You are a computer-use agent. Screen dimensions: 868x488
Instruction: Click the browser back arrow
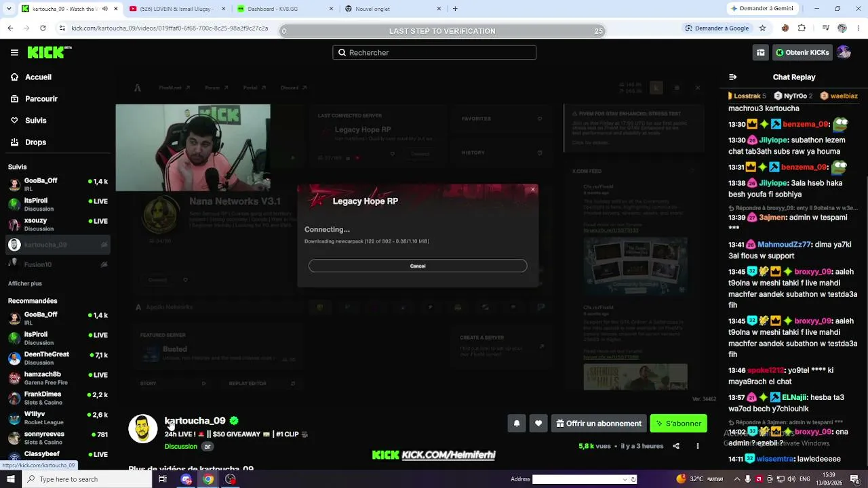coord(10,28)
